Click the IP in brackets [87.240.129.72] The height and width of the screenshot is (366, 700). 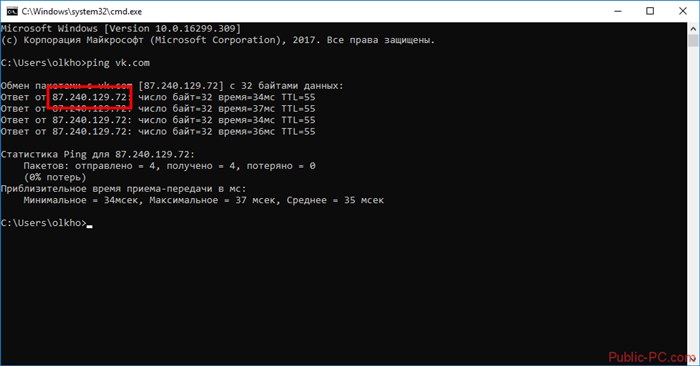pyautogui.click(x=181, y=86)
